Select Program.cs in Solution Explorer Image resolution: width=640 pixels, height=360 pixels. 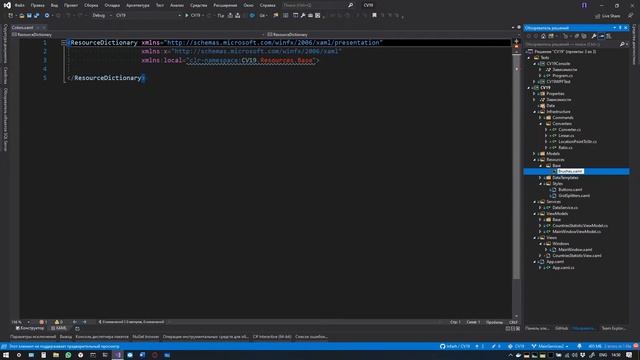click(562, 76)
